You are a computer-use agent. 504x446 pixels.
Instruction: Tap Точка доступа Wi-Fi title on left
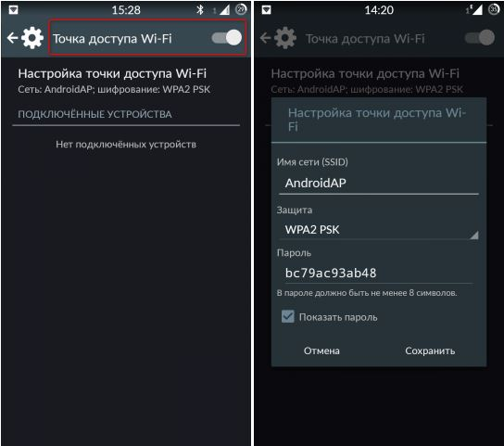pyautogui.click(x=112, y=39)
